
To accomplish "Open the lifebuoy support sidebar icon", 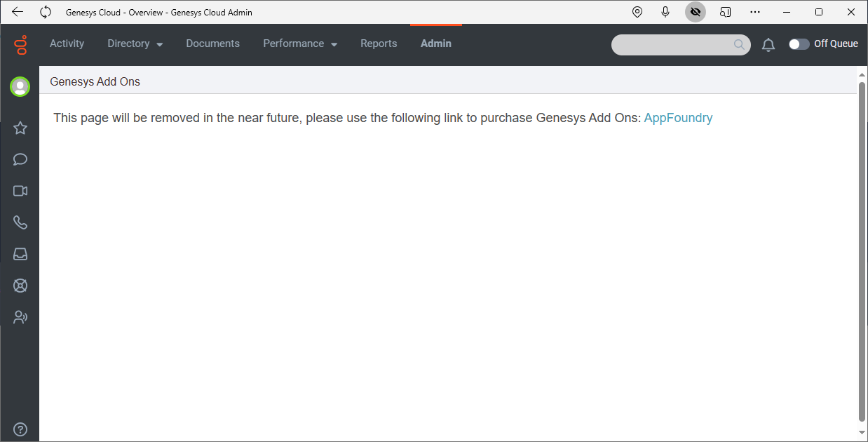I will (x=20, y=286).
